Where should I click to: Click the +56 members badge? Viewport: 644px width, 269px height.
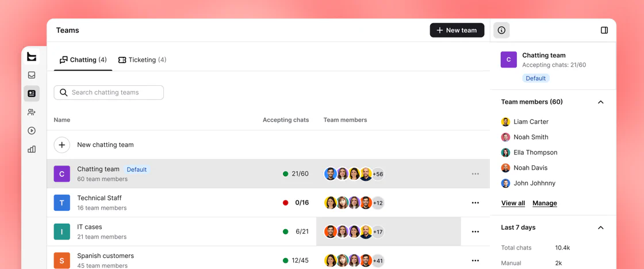point(377,174)
